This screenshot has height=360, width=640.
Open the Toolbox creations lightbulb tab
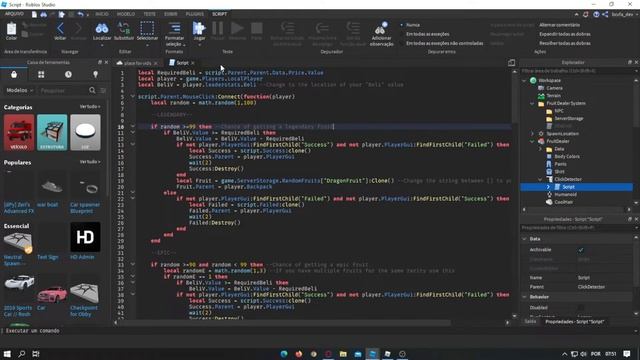point(96,75)
